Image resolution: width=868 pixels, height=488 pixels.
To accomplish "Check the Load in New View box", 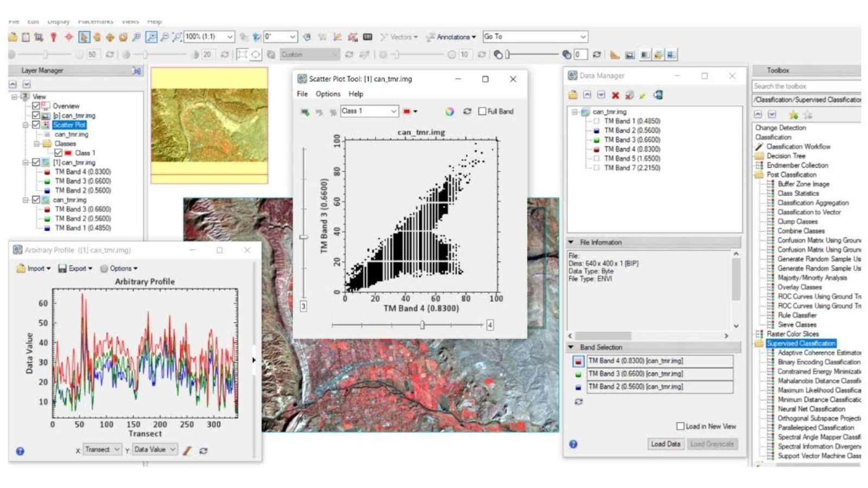I will click(680, 426).
